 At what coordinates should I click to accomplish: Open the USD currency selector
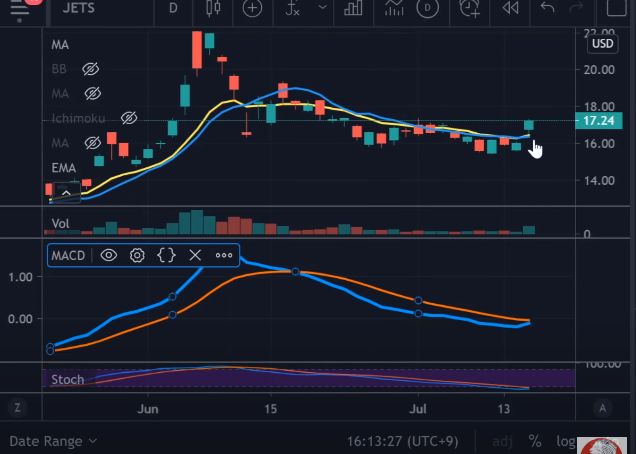(603, 44)
